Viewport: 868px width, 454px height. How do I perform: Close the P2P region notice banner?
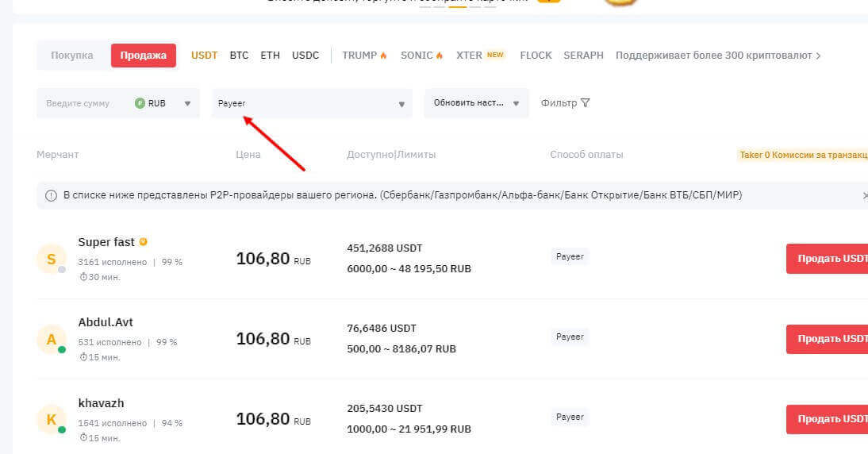pos(865,195)
